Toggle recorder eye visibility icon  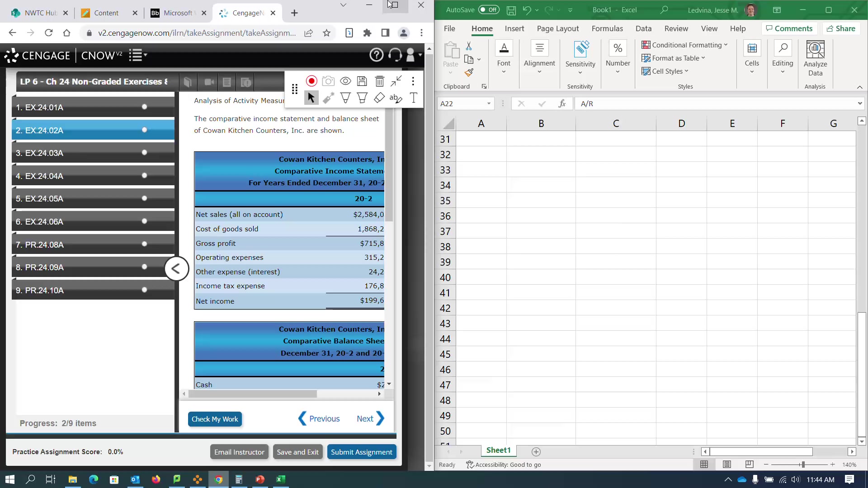[x=345, y=81]
